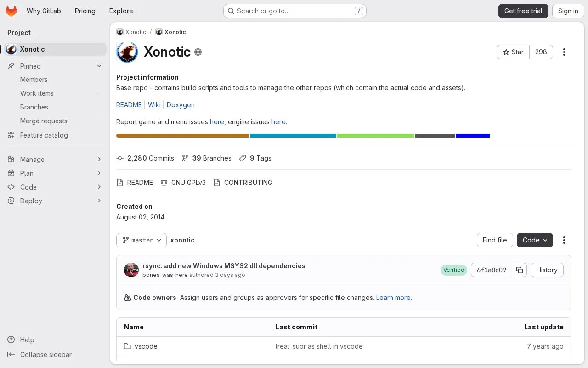Open the Explore page
Viewport: 588px width, 368px height.
[x=121, y=11]
